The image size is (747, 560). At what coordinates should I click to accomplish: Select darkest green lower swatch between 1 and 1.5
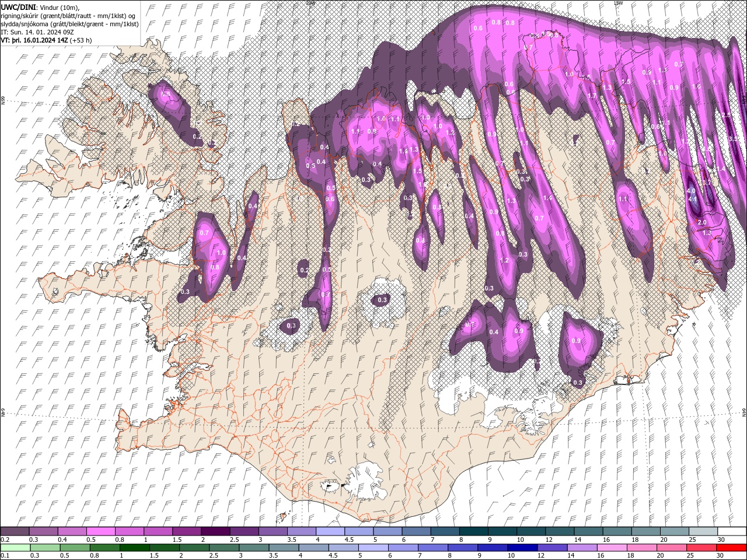[x=135, y=548]
